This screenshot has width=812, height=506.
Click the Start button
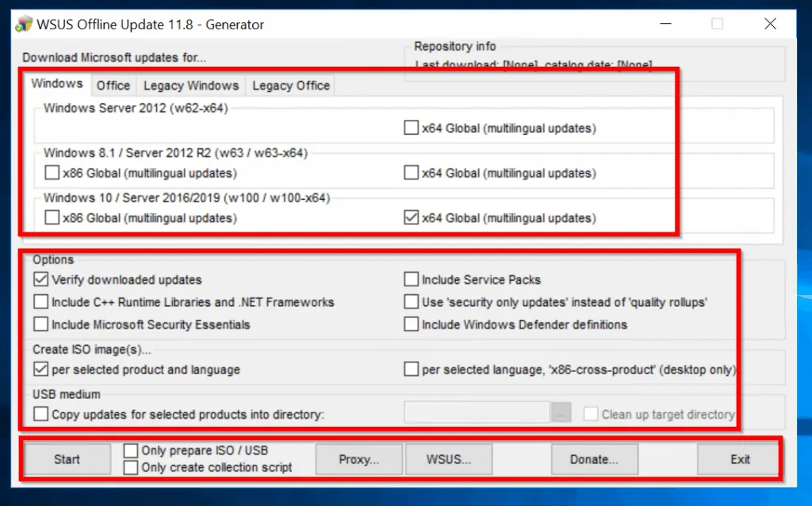67,458
